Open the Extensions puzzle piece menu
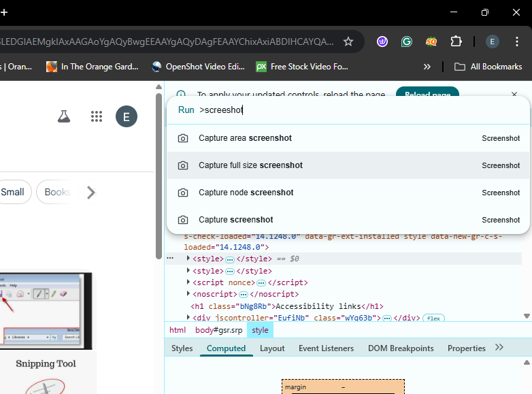Viewport: 532px width, 394px height. (x=456, y=42)
